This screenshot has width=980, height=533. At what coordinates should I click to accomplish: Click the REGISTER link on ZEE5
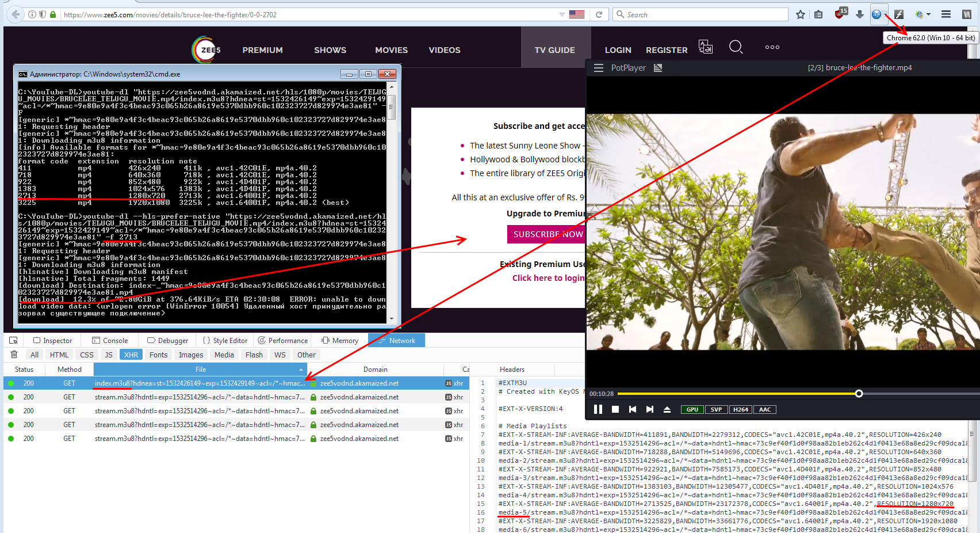pos(667,50)
